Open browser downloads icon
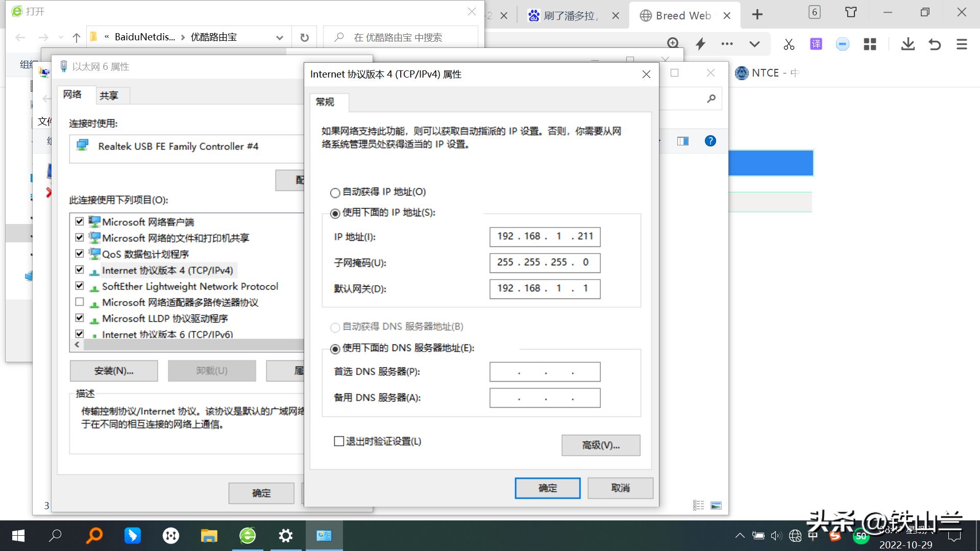This screenshot has width=980, height=551. 908,44
